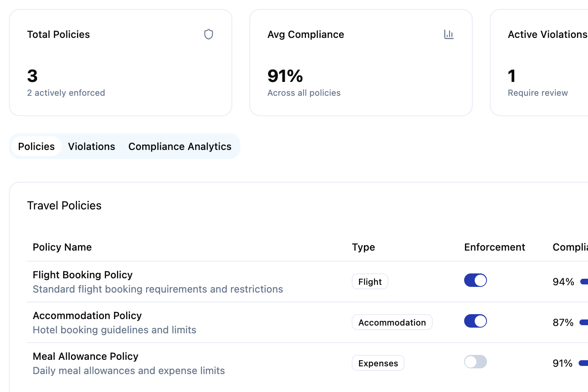Click the Avg Compliance card title
The height and width of the screenshot is (392, 588).
pyautogui.click(x=306, y=35)
